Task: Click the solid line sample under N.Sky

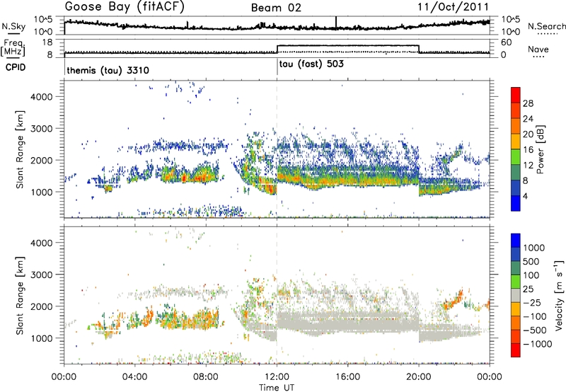Action: tap(13, 33)
